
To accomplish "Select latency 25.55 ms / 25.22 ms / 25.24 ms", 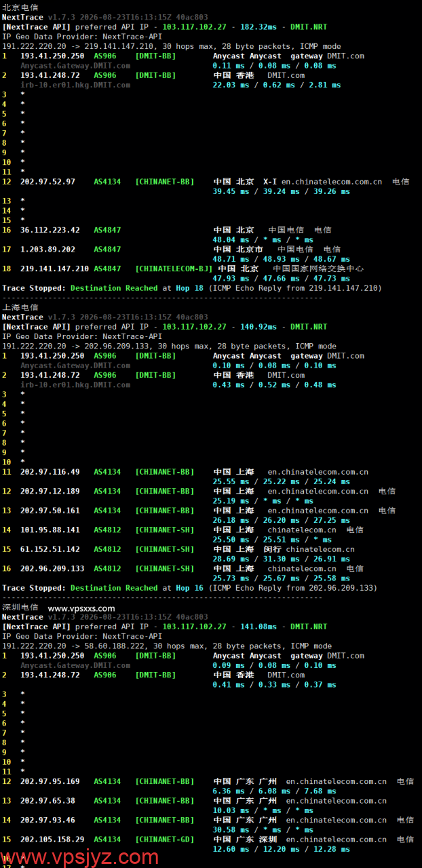I will (x=282, y=481).
